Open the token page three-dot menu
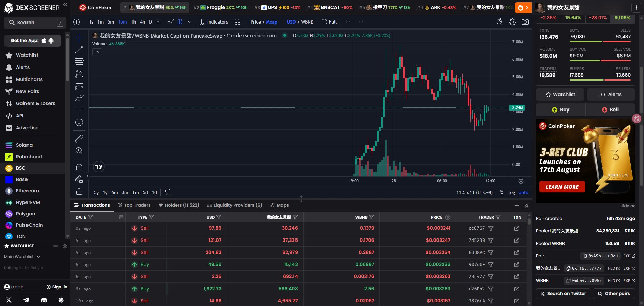The image size is (644, 306). [636, 7]
